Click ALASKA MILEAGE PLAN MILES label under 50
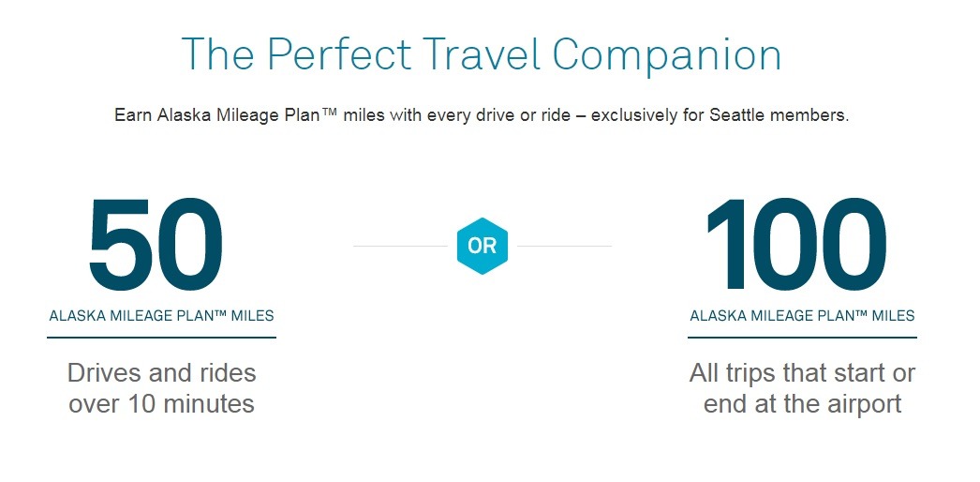Image resolution: width=980 pixels, height=482 pixels. [x=161, y=316]
